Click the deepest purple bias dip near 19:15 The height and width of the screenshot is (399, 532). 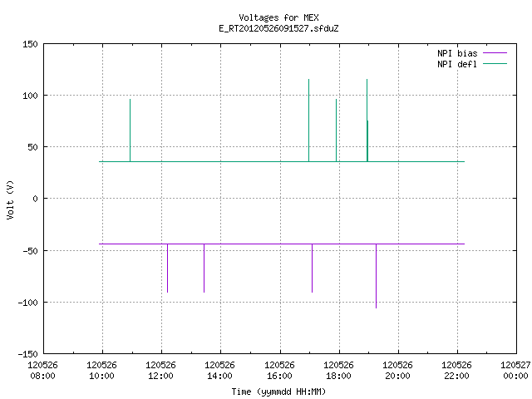376,276
